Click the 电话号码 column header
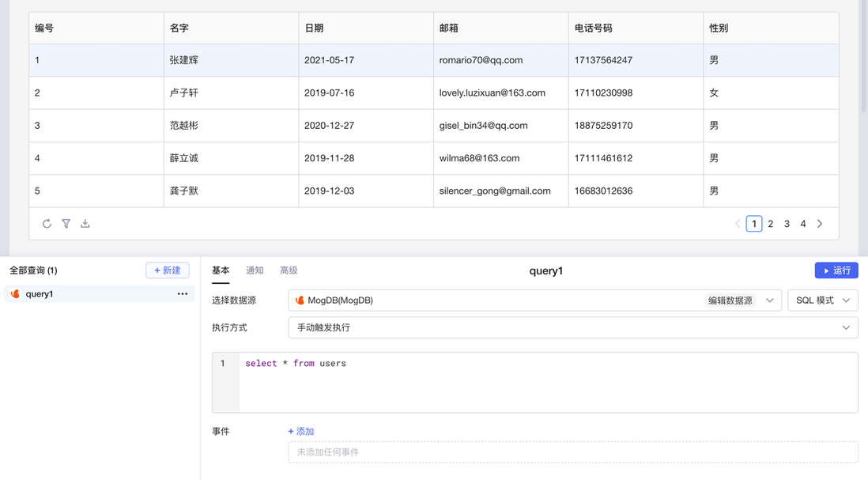 pos(636,28)
